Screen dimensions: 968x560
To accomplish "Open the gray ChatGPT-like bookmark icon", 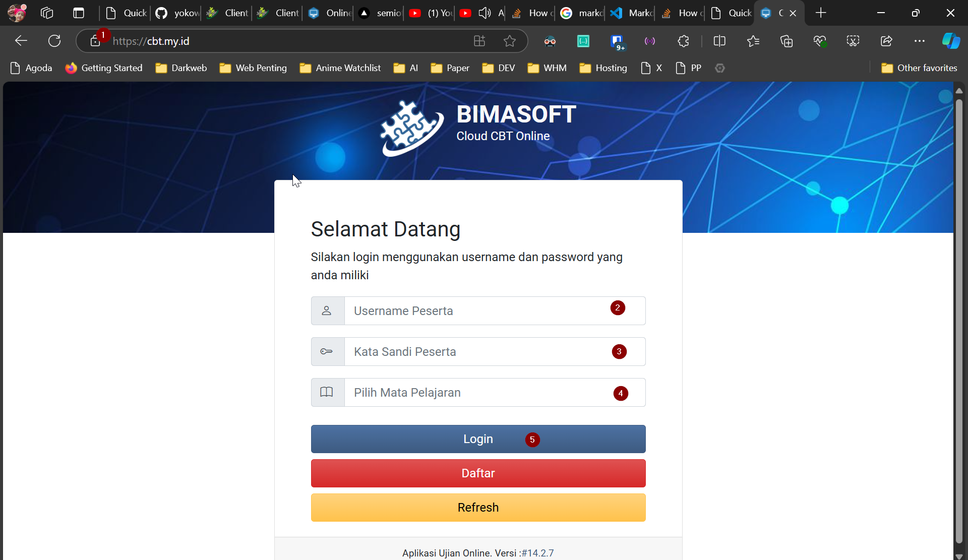I will (720, 68).
